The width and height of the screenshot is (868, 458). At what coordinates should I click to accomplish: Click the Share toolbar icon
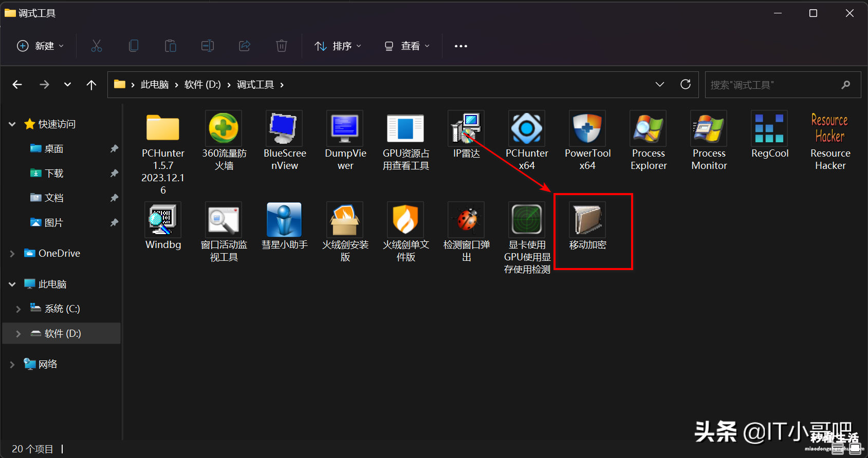pyautogui.click(x=245, y=46)
